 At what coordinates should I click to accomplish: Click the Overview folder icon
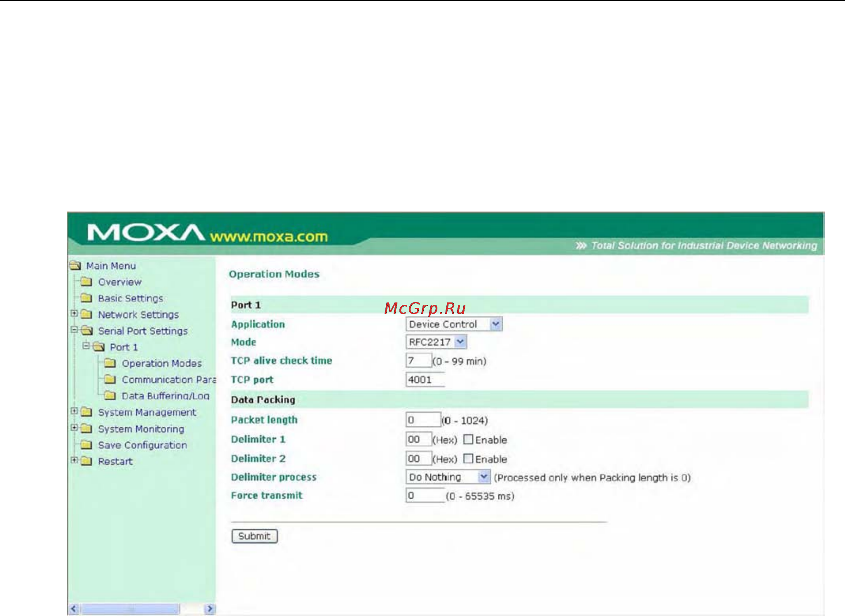[86, 282]
